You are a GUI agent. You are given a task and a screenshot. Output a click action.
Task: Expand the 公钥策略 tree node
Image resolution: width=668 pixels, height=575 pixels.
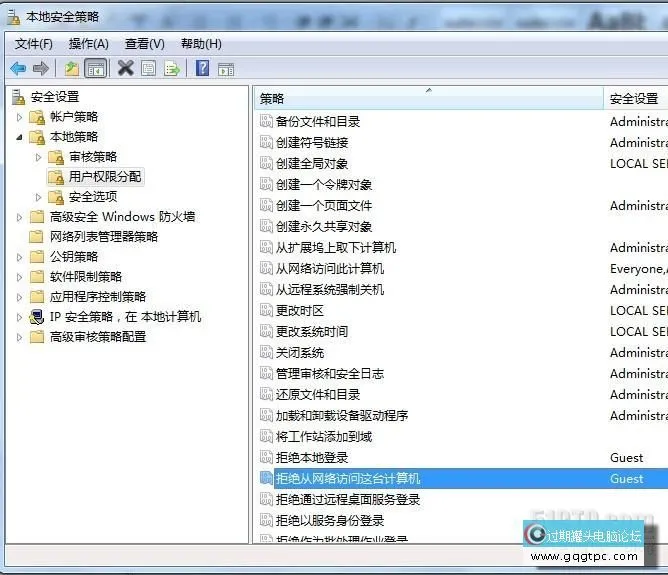19,257
